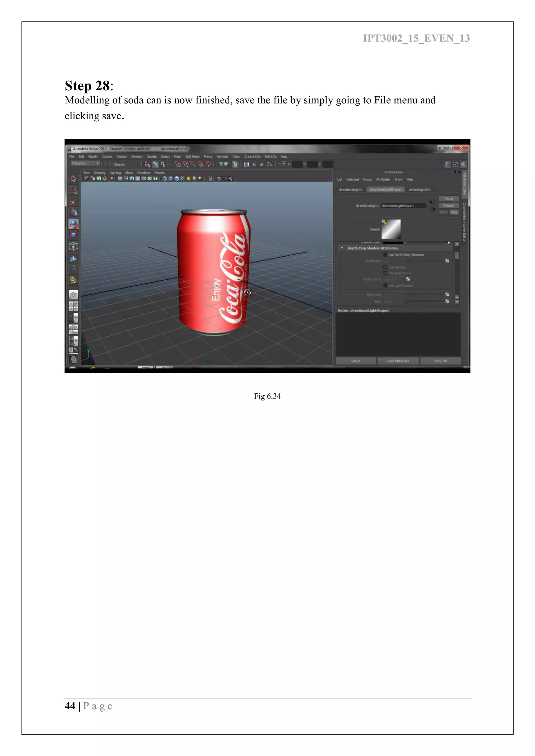Toggle the Use Auto Focus checkbox

[x=385, y=273]
